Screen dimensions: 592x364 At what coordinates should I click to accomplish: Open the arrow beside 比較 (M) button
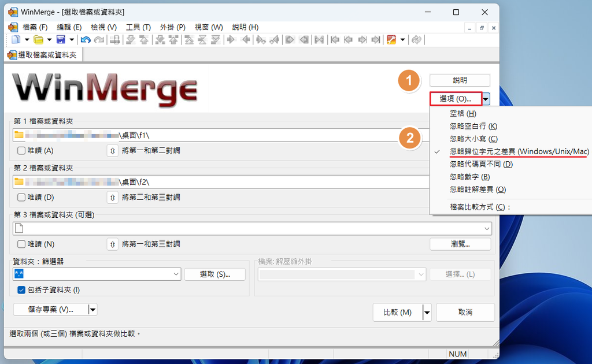[x=427, y=313]
